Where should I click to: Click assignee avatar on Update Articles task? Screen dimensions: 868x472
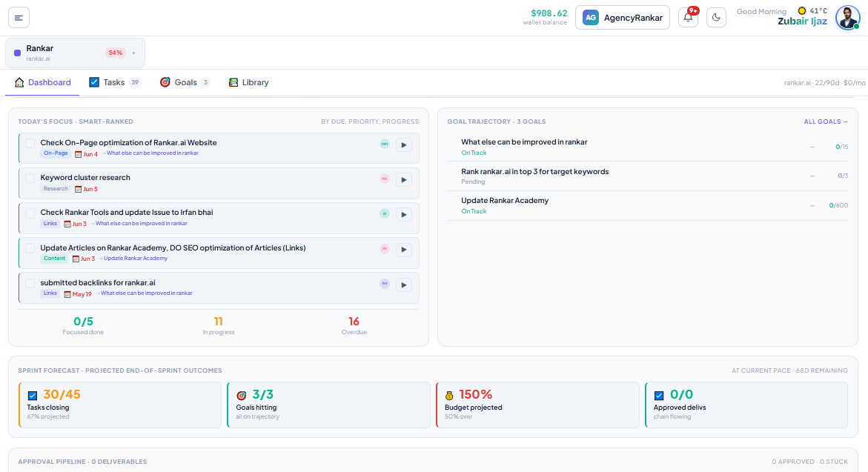(384, 249)
